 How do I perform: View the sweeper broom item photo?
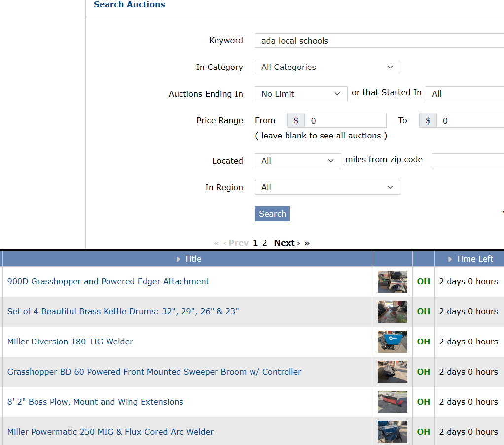[x=393, y=372]
